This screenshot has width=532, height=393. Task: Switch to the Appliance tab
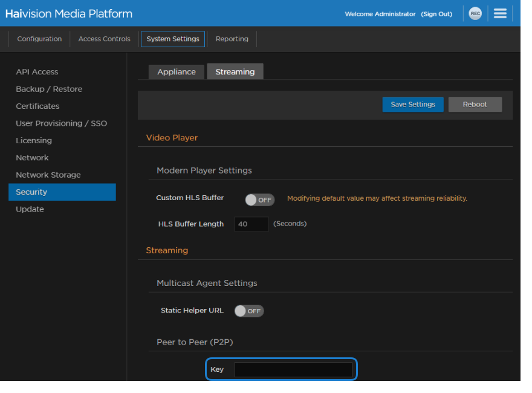[177, 72]
